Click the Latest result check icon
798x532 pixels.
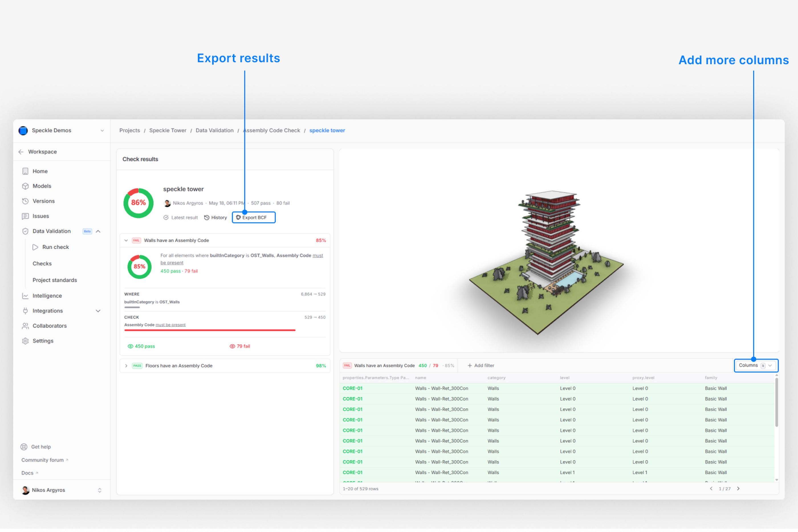(166, 218)
